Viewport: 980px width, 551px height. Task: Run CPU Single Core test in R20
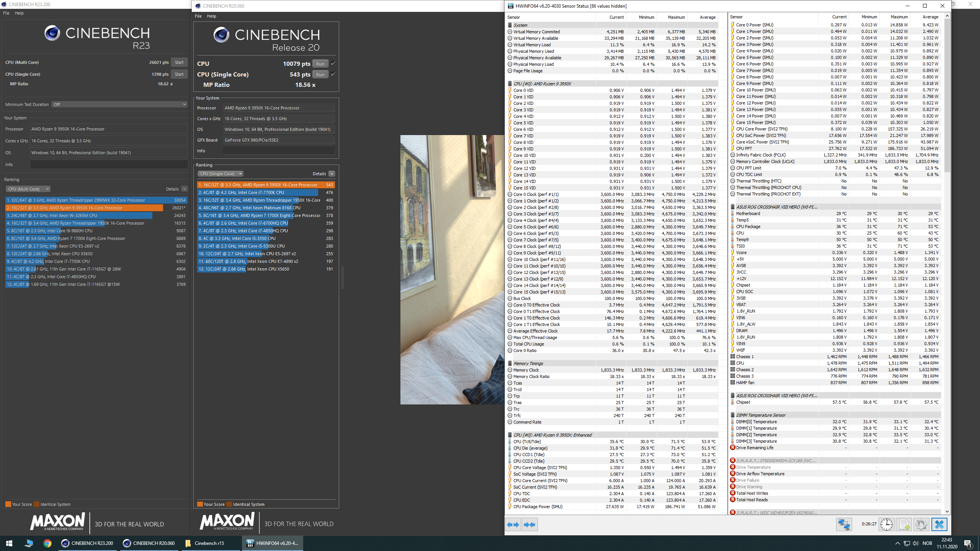click(320, 75)
